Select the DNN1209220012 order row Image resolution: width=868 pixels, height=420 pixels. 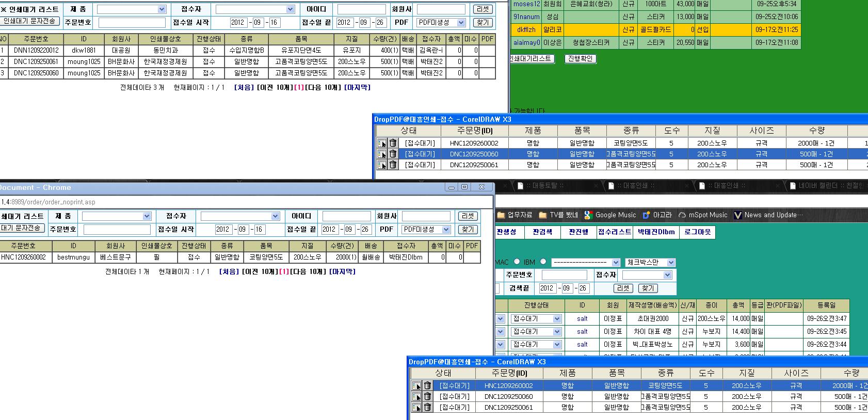[36, 51]
